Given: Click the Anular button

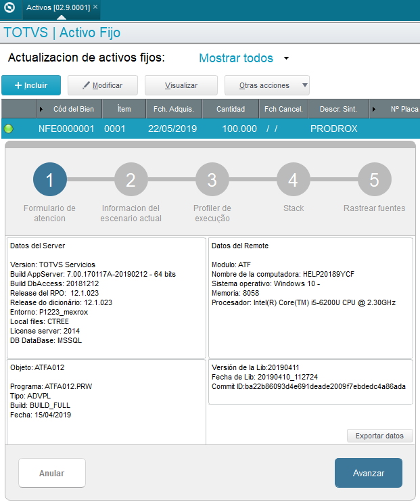Looking at the screenshot, I should (x=51, y=473).
